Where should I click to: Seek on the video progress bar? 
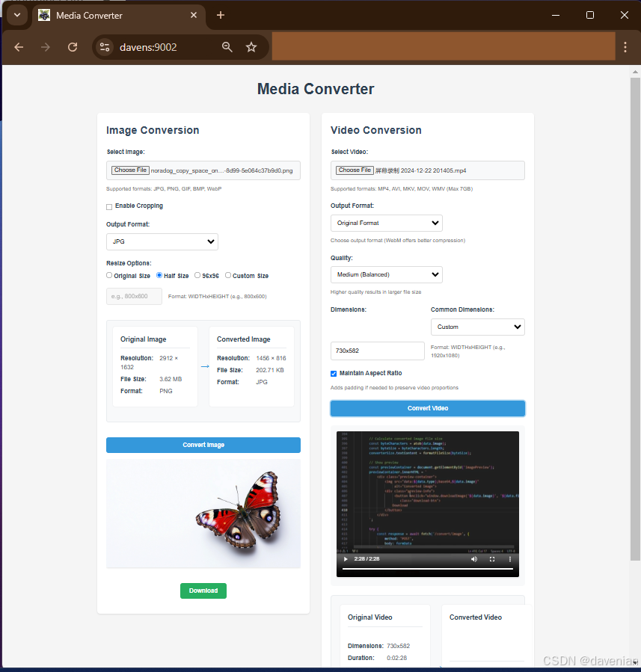428,569
